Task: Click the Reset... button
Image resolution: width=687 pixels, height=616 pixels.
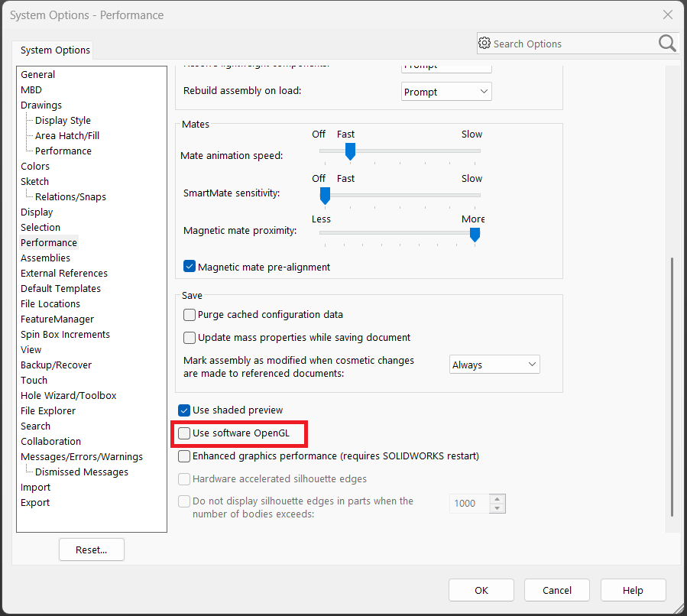Action: (91, 550)
